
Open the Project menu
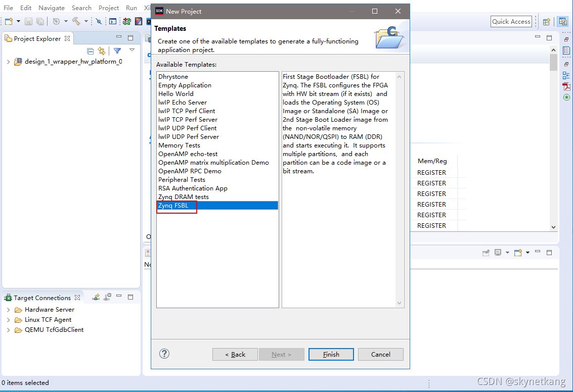click(109, 8)
